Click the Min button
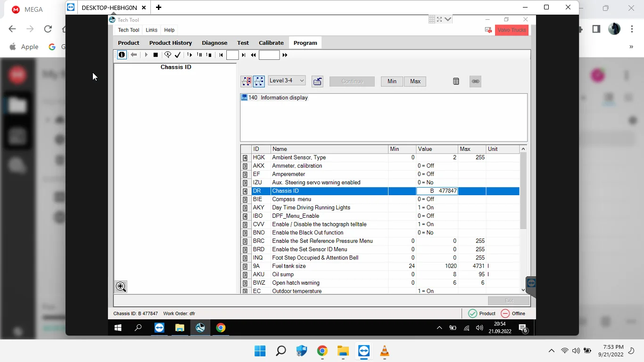 (392, 81)
